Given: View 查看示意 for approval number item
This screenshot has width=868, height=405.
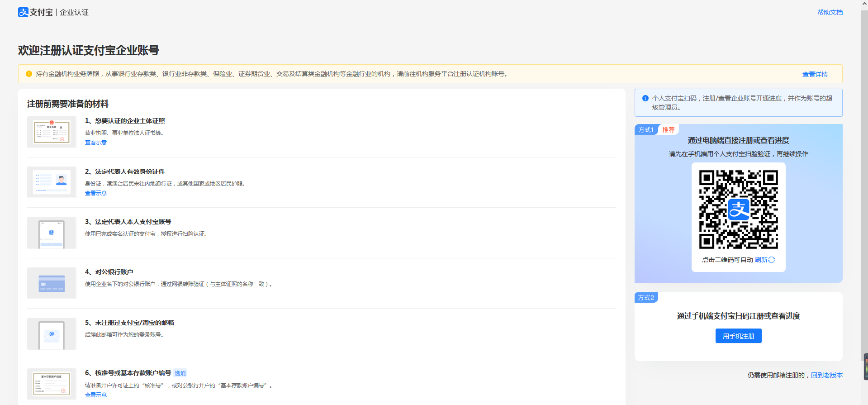Looking at the screenshot, I should pyautogui.click(x=96, y=395).
